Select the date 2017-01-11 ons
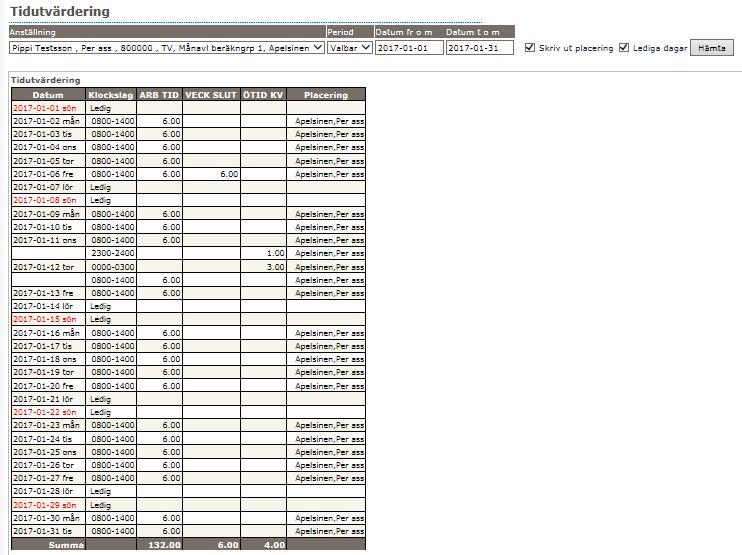Viewport: 742px width, 555px height. click(x=44, y=240)
